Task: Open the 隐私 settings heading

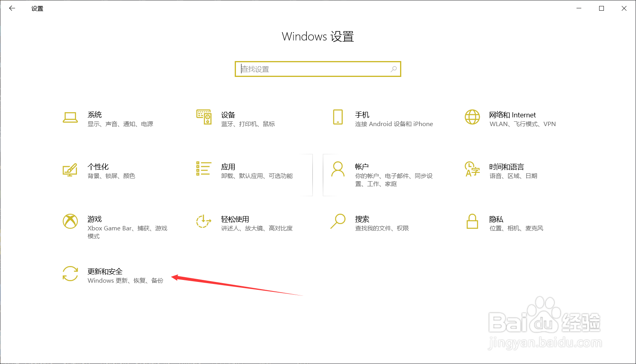Action: pyautogui.click(x=496, y=219)
